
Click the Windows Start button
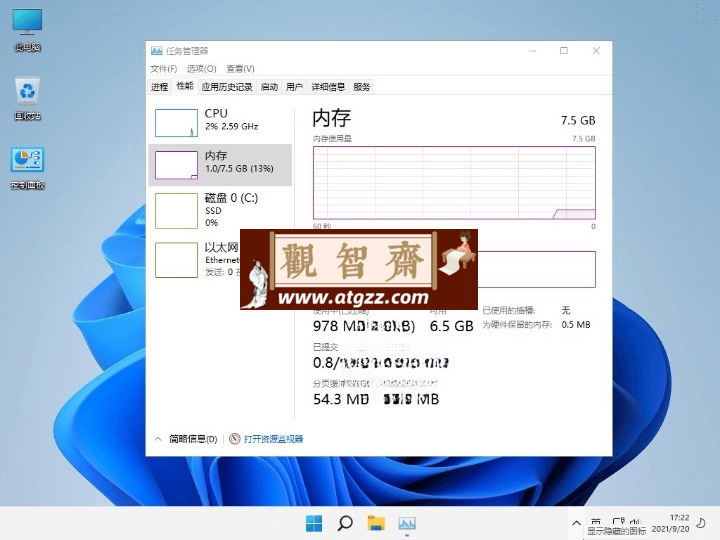tap(314, 523)
